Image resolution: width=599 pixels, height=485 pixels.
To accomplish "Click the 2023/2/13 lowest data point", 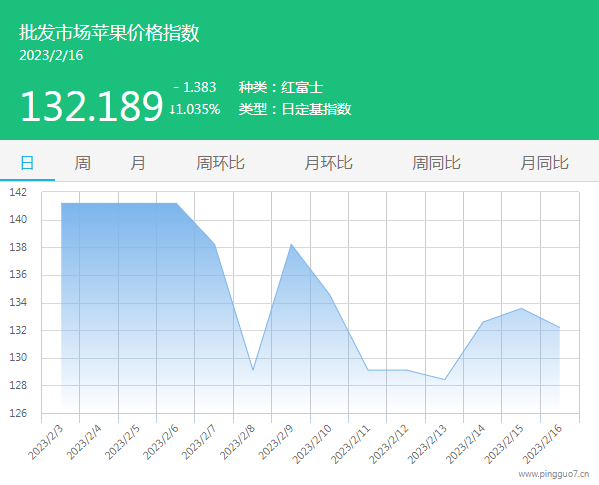I will [x=445, y=380].
